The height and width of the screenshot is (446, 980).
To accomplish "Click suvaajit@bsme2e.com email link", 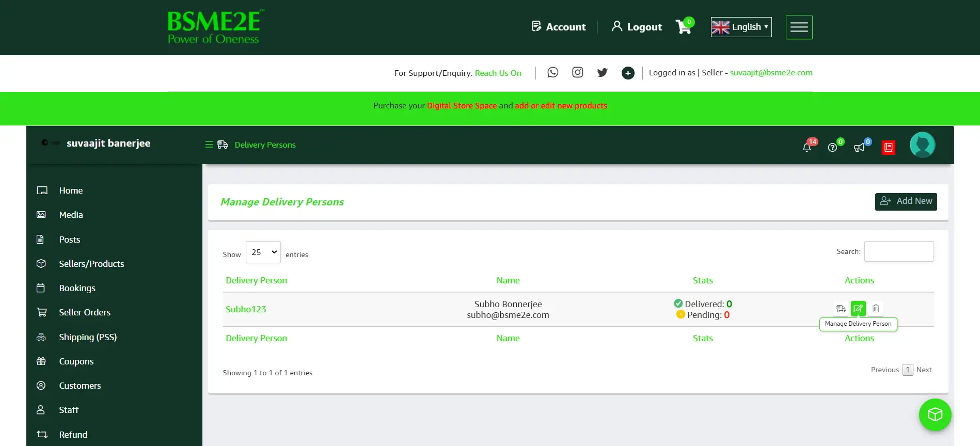I will (771, 73).
